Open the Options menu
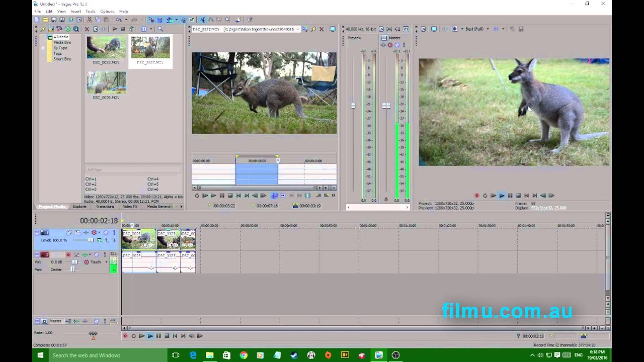This screenshot has width=644, height=362. pyautogui.click(x=107, y=11)
